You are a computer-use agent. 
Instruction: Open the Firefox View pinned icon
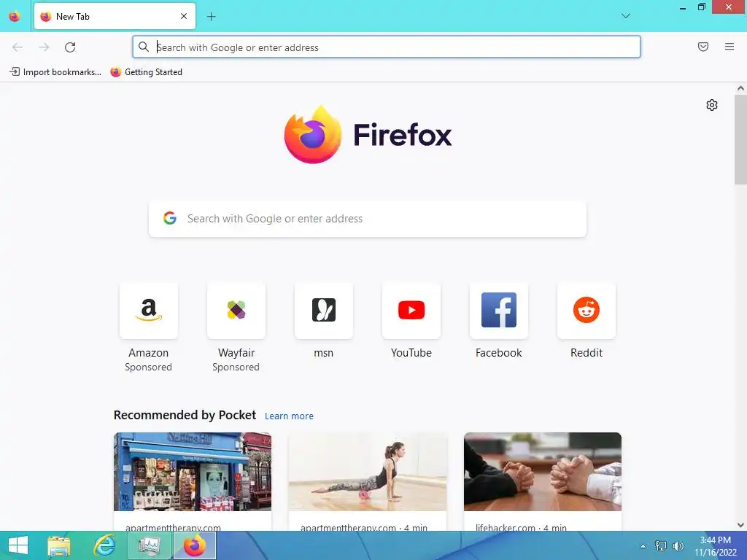point(15,16)
